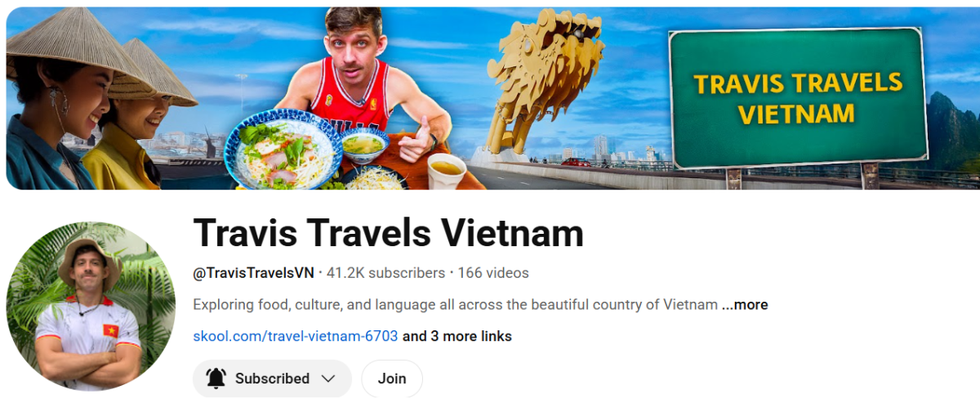Image resolution: width=980 pixels, height=399 pixels.
Task: Open the skool.com/travel-vietnam-6703 link
Action: 296,336
